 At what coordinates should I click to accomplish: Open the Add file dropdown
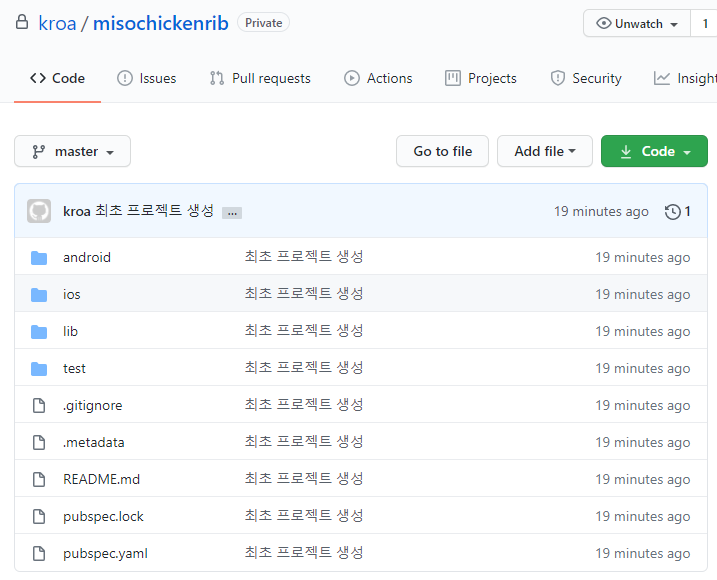click(x=545, y=151)
